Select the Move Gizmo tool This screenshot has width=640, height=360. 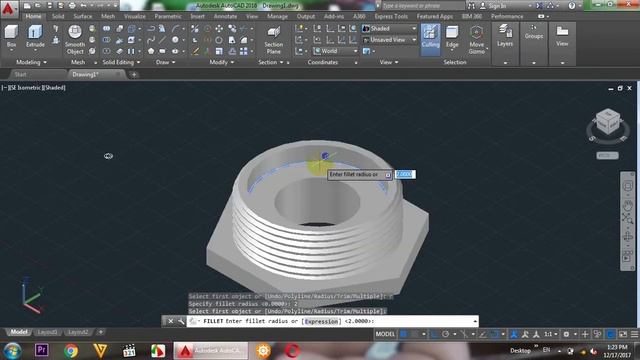click(x=476, y=39)
